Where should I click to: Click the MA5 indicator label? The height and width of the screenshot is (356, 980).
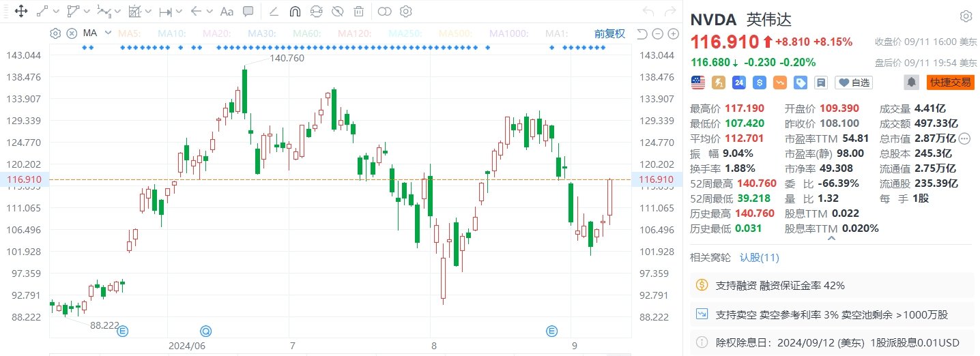pos(129,33)
